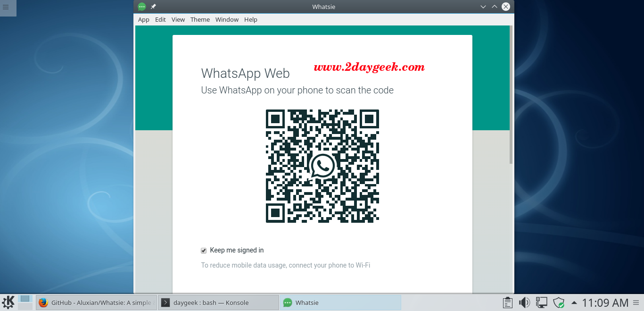644x311 pixels.
Task: Click the "WhatsApp Web" heading
Action: coord(245,74)
